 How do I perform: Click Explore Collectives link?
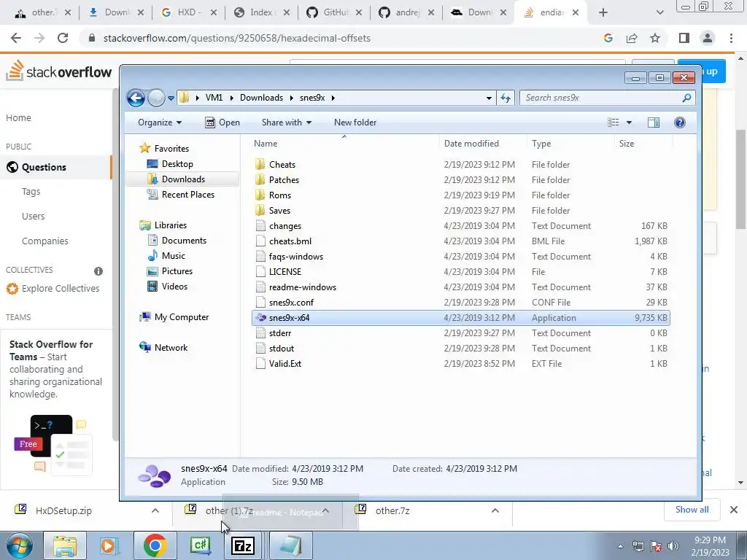tap(61, 289)
